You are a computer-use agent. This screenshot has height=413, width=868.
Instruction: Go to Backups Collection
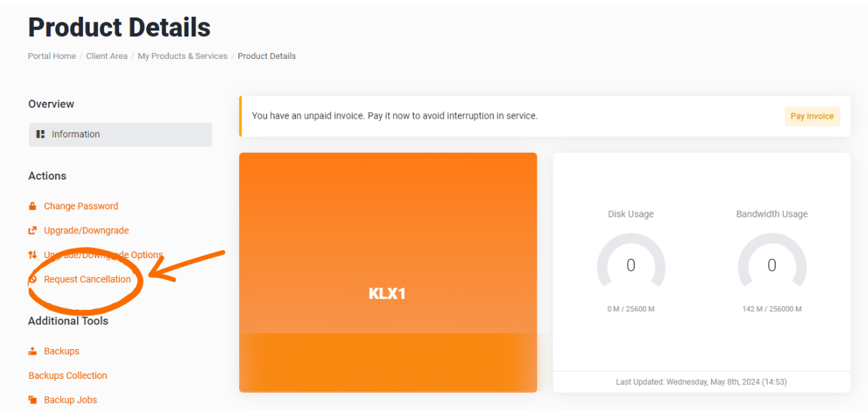click(68, 375)
